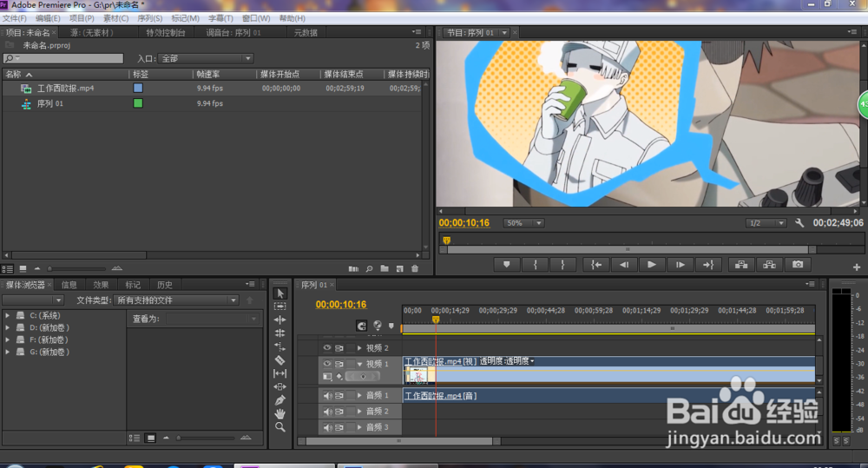
Task: Expand the G: (新加卷) drive
Action: [8, 352]
